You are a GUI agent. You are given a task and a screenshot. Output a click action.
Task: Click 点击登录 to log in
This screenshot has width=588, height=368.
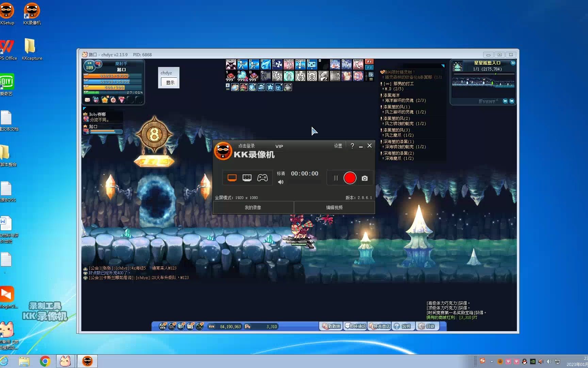click(246, 146)
